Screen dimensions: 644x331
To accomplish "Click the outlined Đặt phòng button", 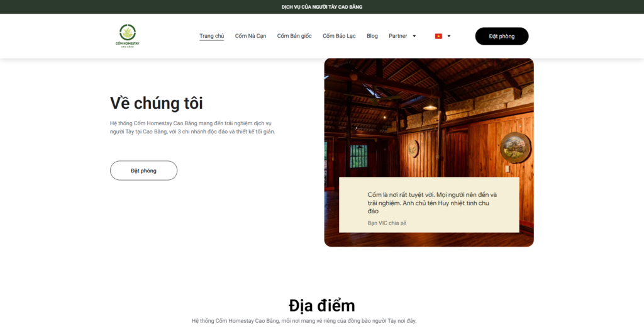I will coord(143,171).
